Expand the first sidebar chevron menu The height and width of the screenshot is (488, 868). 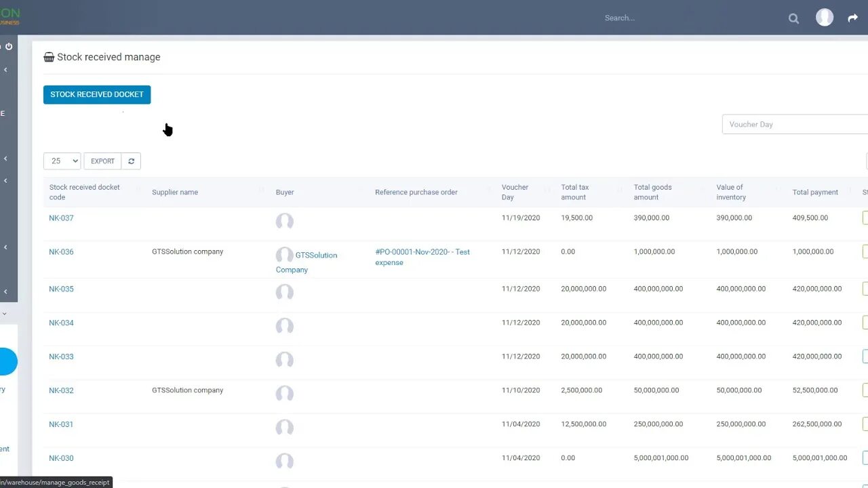coord(5,70)
